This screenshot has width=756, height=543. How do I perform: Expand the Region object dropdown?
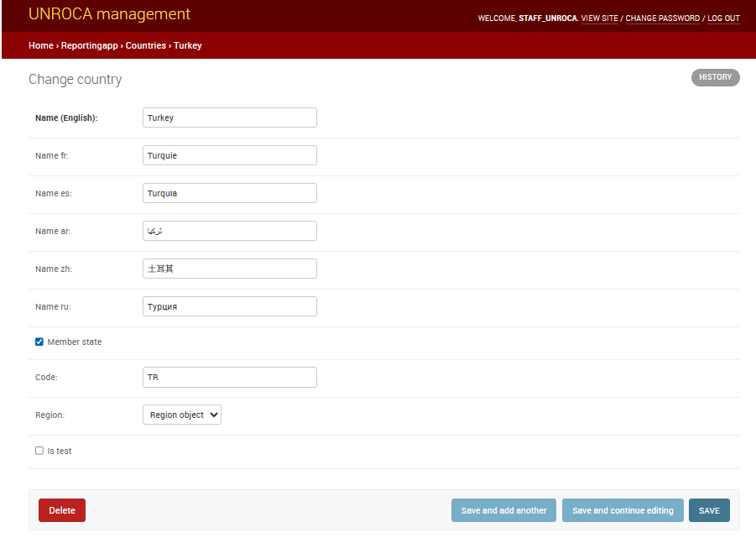(x=182, y=415)
